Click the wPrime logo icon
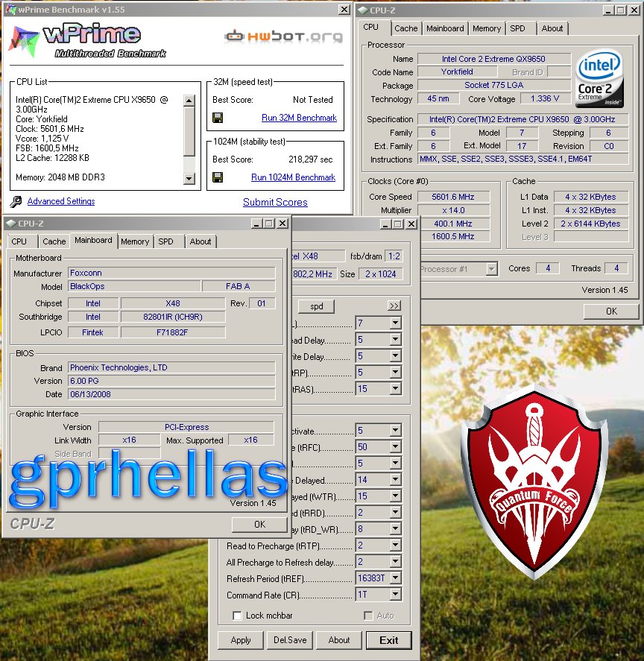The image size is (644, 661). (x=24, y=41)
